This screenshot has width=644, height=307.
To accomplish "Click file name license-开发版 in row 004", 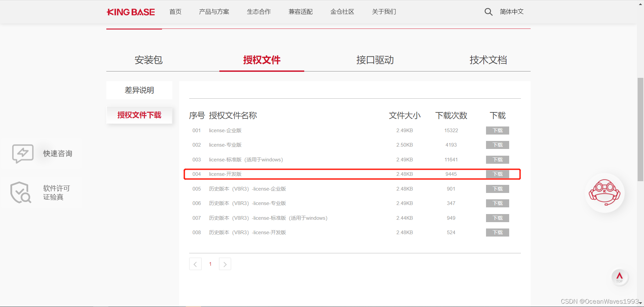I will pyautogui.click(x=225, y=174).
